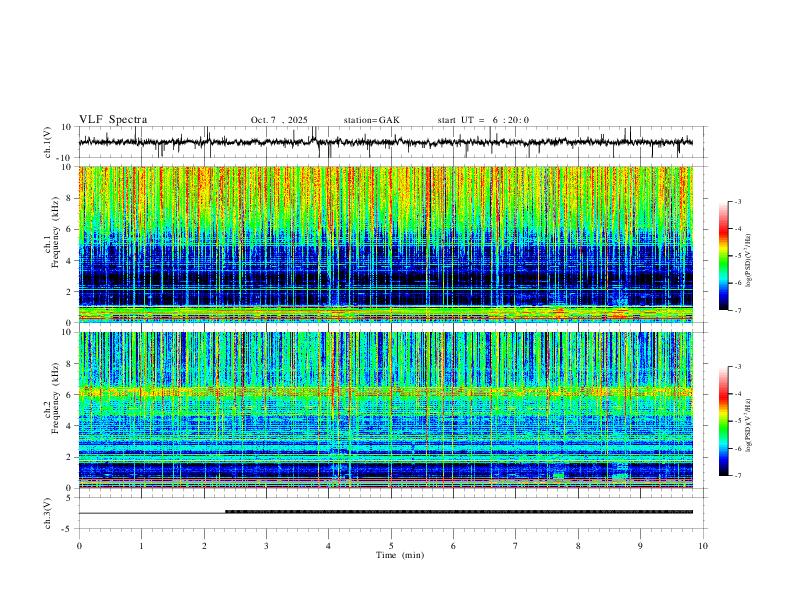Click the 'VLF Spectra' title text
The height and width of the screenshot is (612, 792).
[113, 120]
